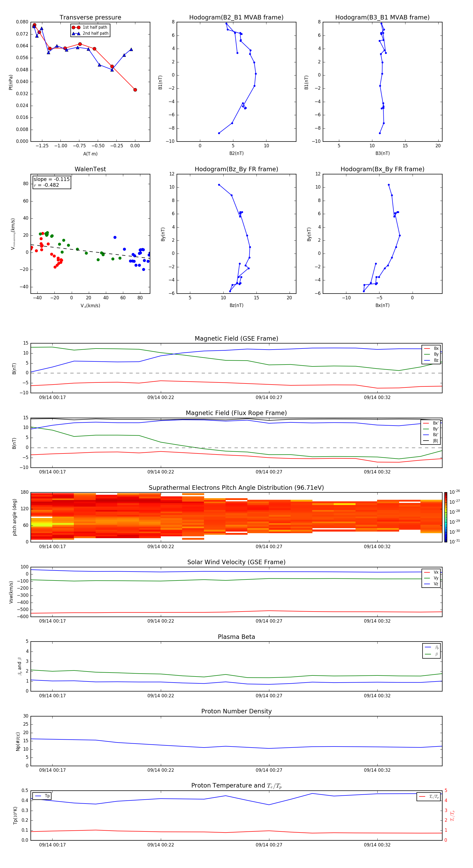The width and height of the screenshot is (473, 868).
Task: Click the 'Proton Temperature and Te/Tp' title
Action: [236, 785]
